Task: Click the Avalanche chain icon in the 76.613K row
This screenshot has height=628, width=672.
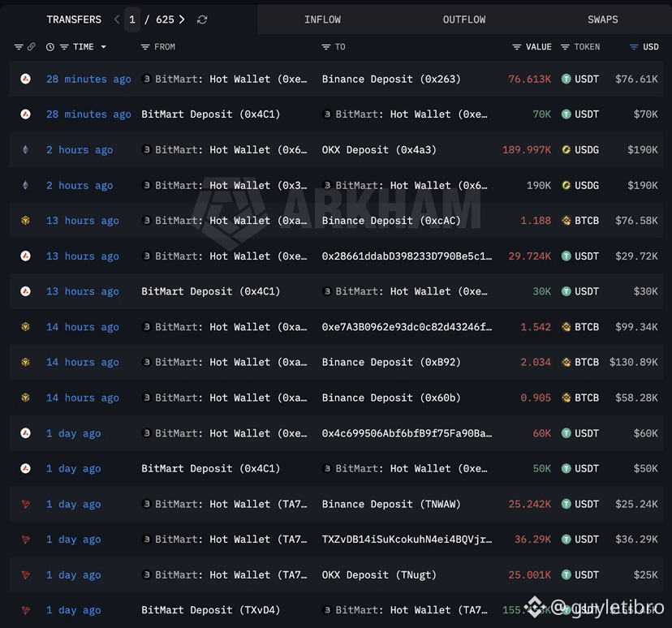Action: click(x=26, y=79)
